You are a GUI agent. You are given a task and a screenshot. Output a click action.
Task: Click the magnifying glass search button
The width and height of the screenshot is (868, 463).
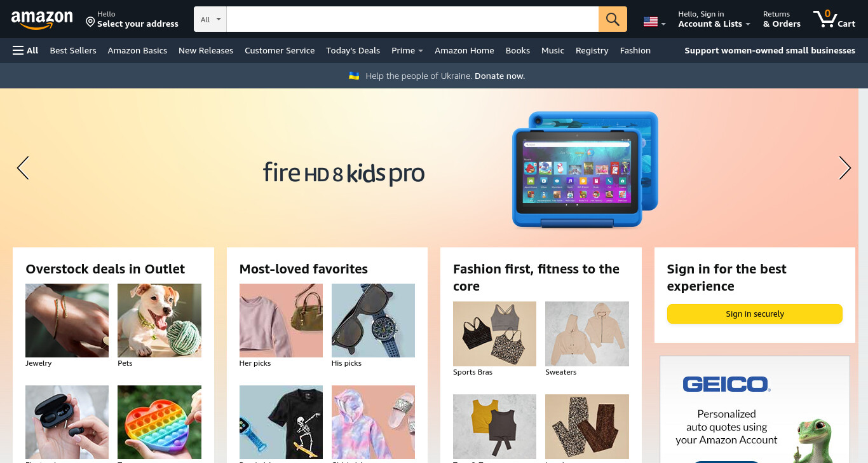[613, 19]
